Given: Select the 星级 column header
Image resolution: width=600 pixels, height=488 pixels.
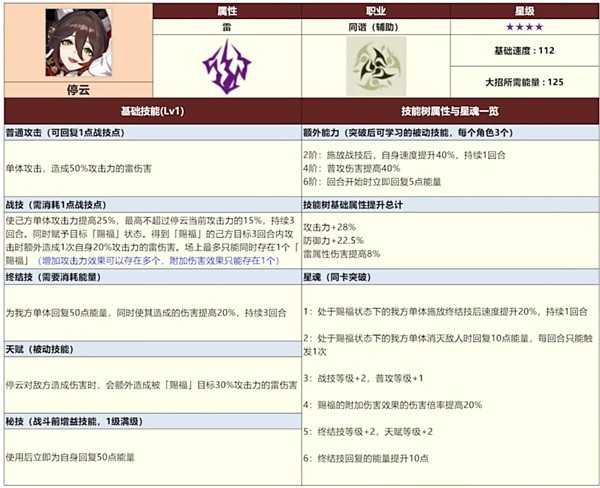Looking at the screenshot, I should point(523,8).
